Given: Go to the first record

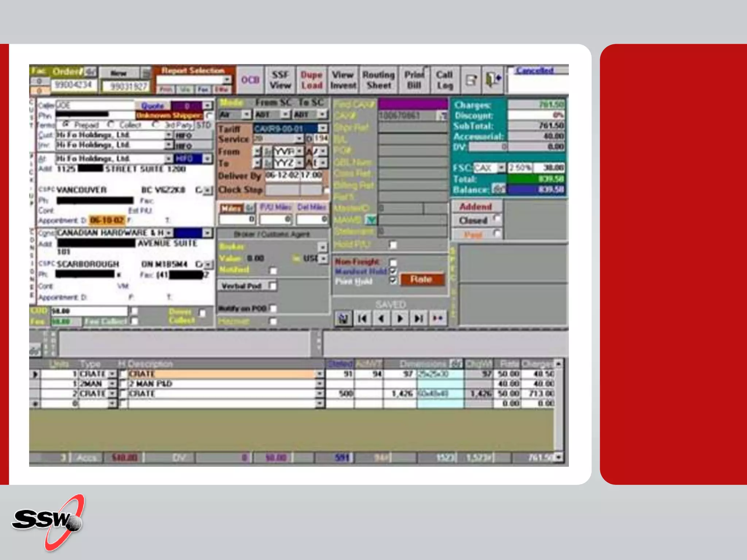Looking at the screenshot, I should (362, 319).
